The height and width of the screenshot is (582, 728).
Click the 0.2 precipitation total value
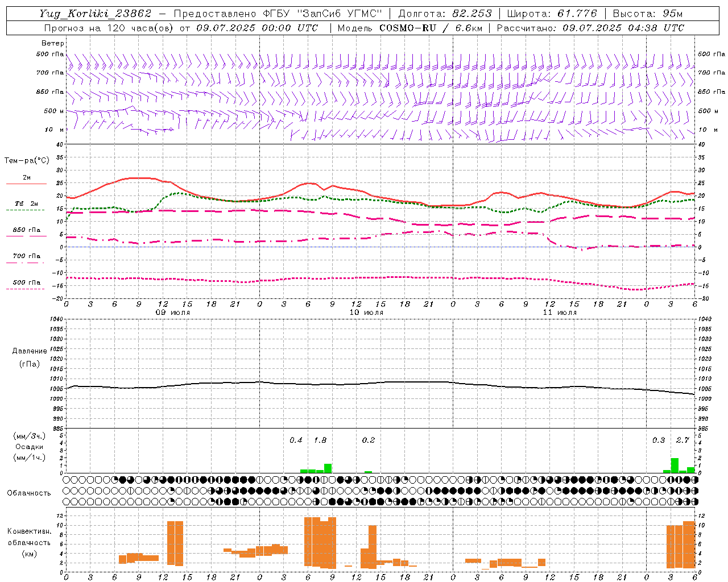click(369, 440)
